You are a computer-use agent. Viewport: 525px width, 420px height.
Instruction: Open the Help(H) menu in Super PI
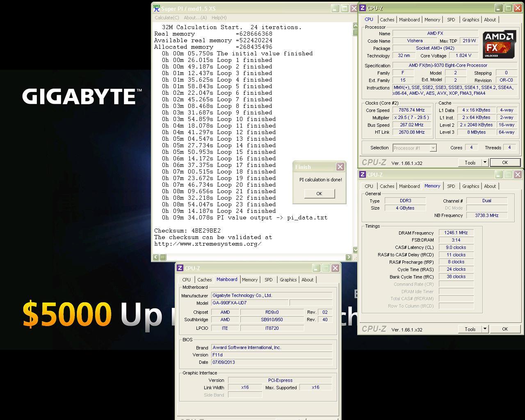tap(219, 18)
